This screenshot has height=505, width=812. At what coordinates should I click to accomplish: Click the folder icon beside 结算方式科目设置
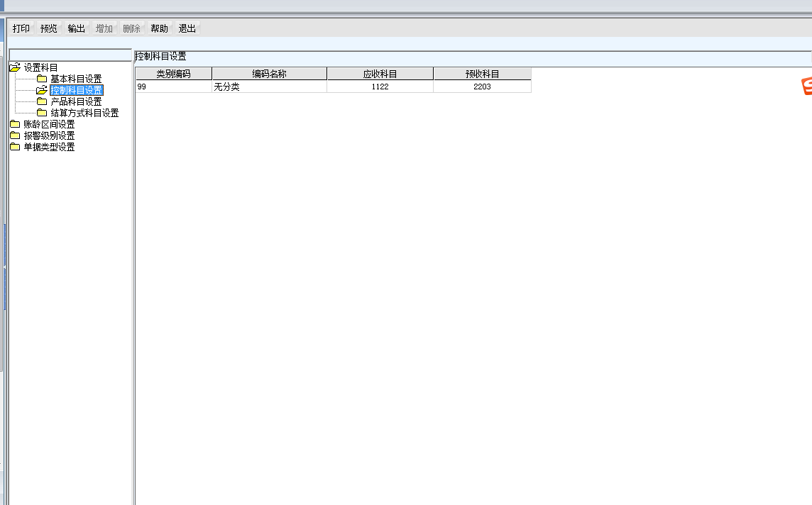point(42,113)
